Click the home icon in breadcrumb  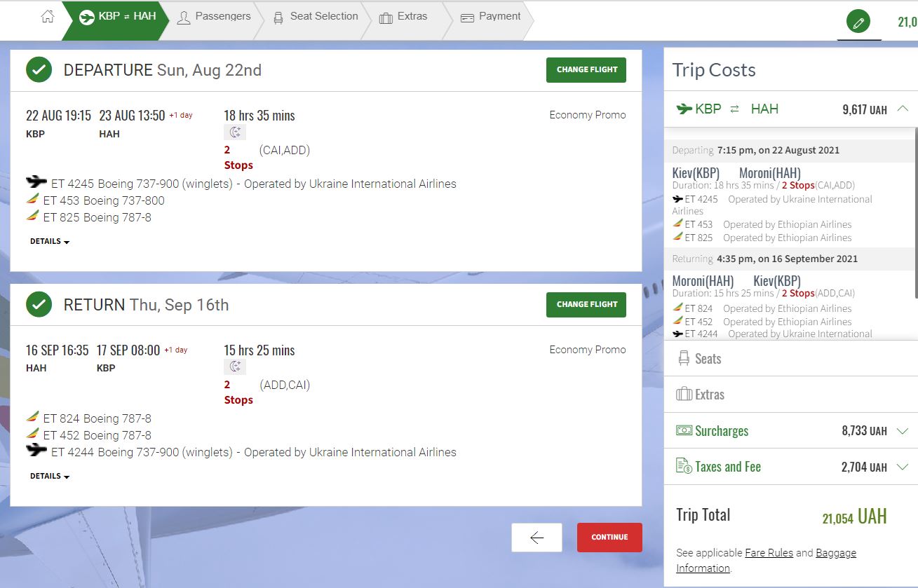point(48,18)
